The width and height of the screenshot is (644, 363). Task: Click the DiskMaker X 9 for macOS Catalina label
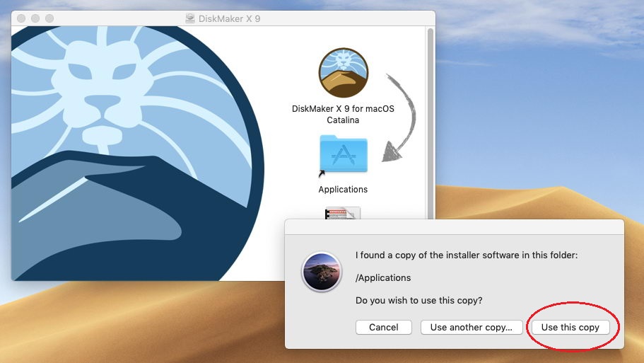(343, 115)
